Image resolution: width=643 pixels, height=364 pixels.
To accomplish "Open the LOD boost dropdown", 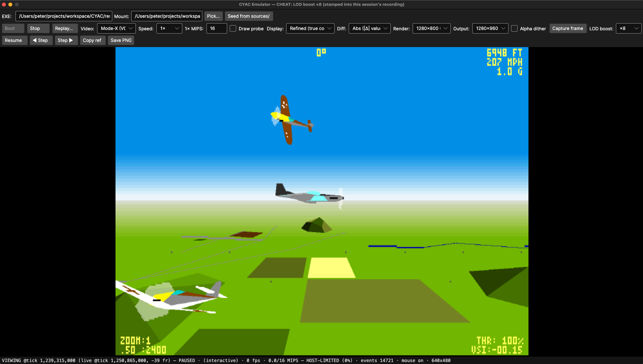I will 629,28.
